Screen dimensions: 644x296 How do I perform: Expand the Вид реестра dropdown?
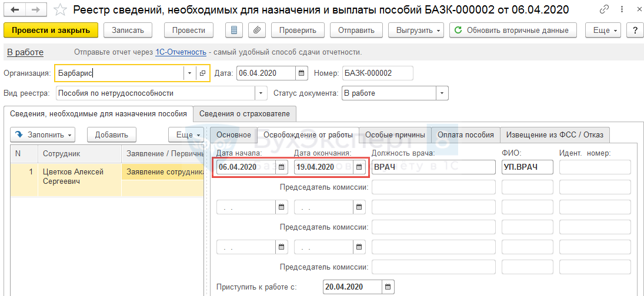point(261,93)
